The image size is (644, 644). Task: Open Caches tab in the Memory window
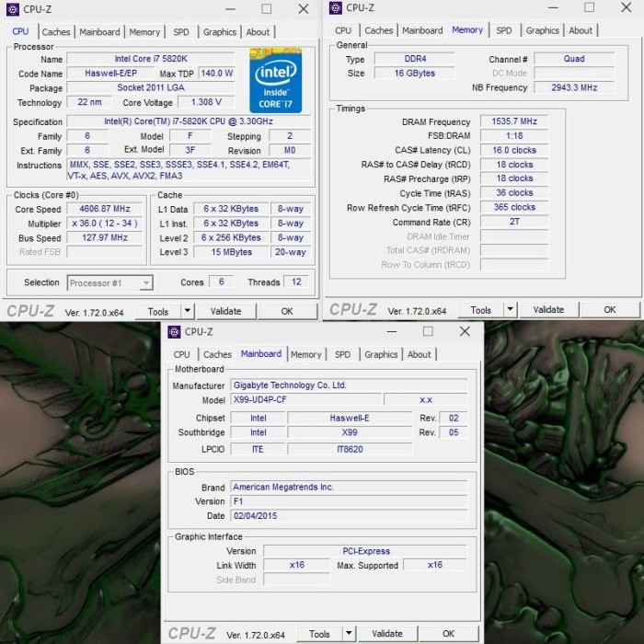pos(379,30)
